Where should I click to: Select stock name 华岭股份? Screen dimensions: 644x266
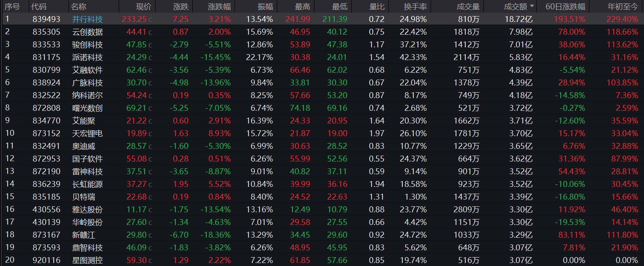click(x=87, y=222)
